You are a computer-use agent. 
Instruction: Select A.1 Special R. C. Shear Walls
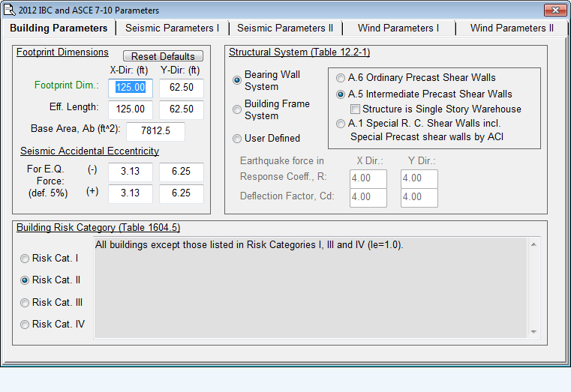[341, 124]
